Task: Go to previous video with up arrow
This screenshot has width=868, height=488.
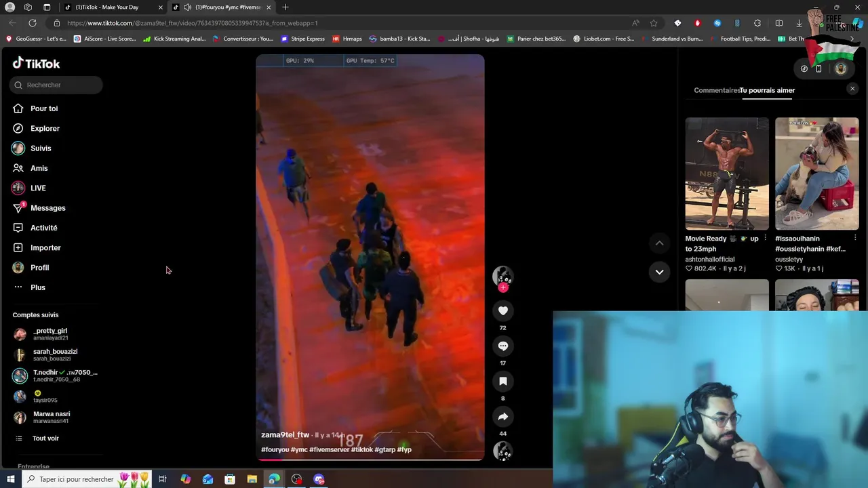Action: [x=659, y=243]
